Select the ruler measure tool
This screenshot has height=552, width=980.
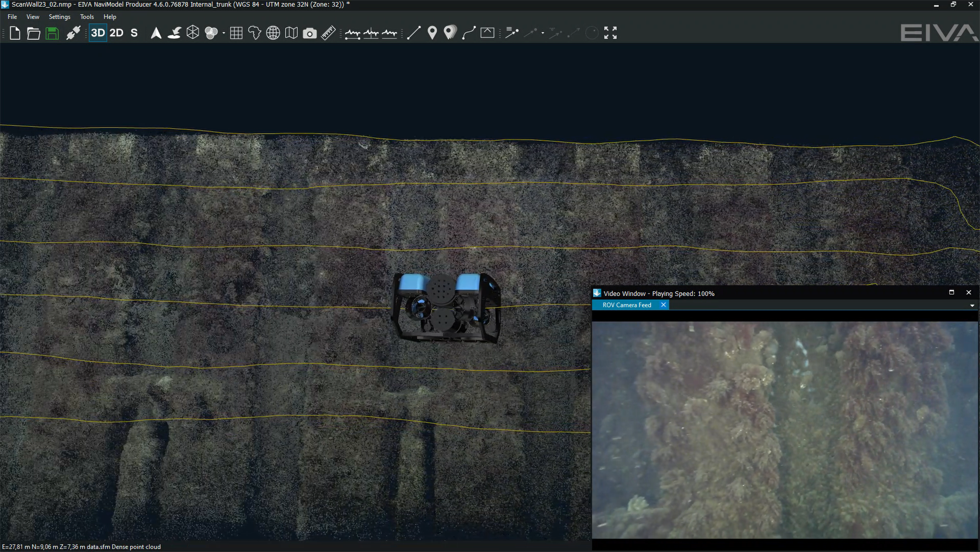(x=328, y=33)
